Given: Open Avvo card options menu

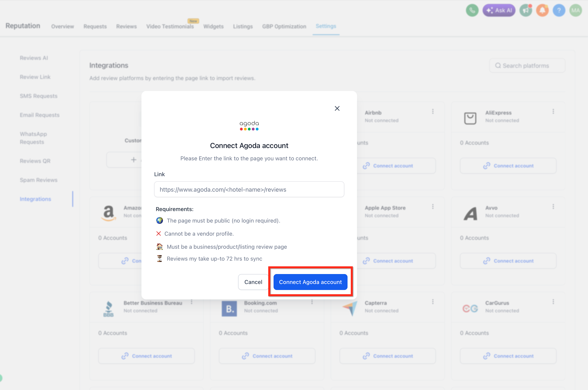Looking at the screenshot, I should [x=553, y=207].
